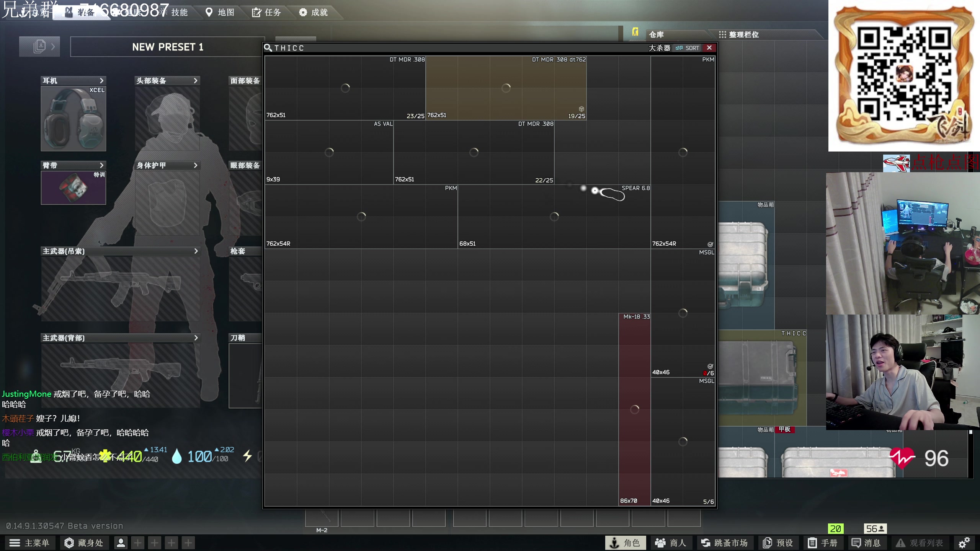Screen dimensions: 980x551
Task: Click the 整理栏位 organize slots button
Action: 739,34
